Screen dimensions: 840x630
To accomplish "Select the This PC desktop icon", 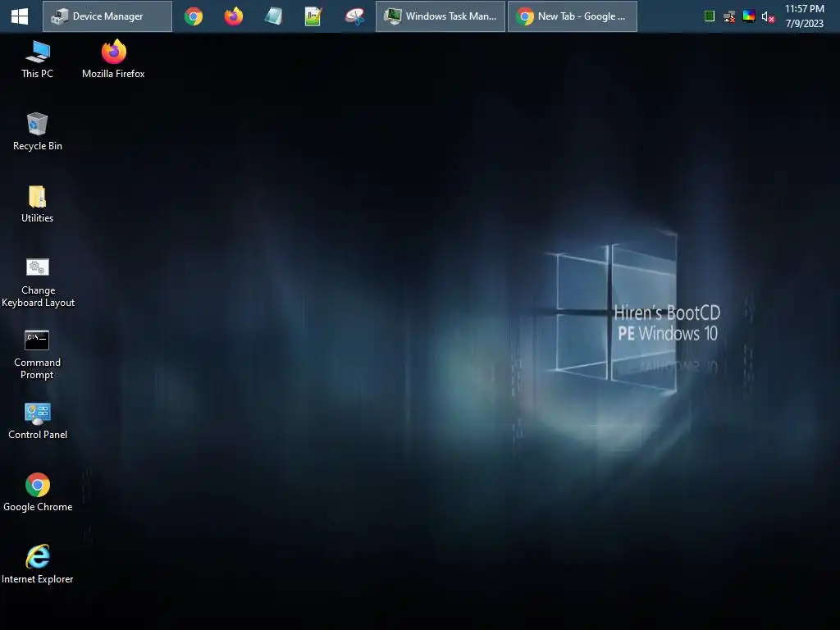I will pos(38,59).
